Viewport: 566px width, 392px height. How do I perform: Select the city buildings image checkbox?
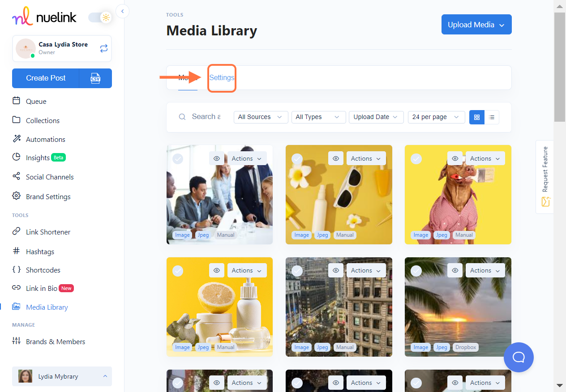click(x=297, y=271)
